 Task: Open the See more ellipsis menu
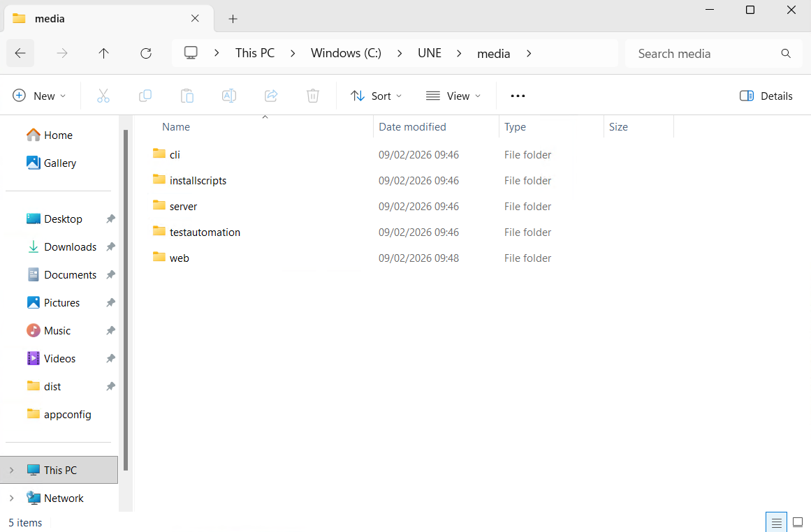[x=518, y=96]
